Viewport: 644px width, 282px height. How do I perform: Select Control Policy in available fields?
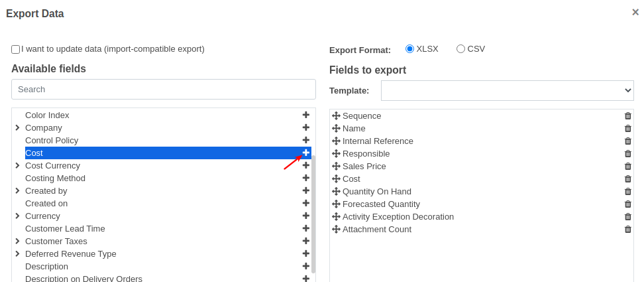[52, 140]
